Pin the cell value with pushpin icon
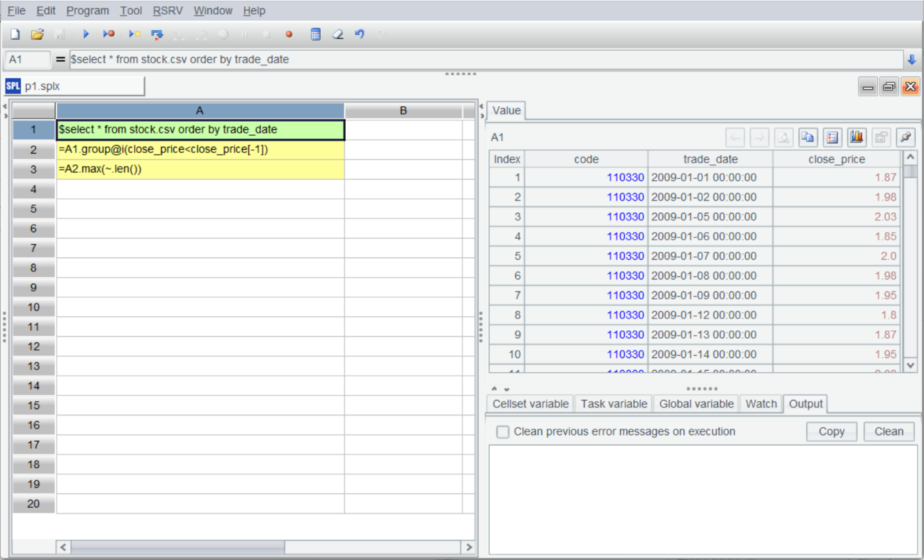 [905, 138]
